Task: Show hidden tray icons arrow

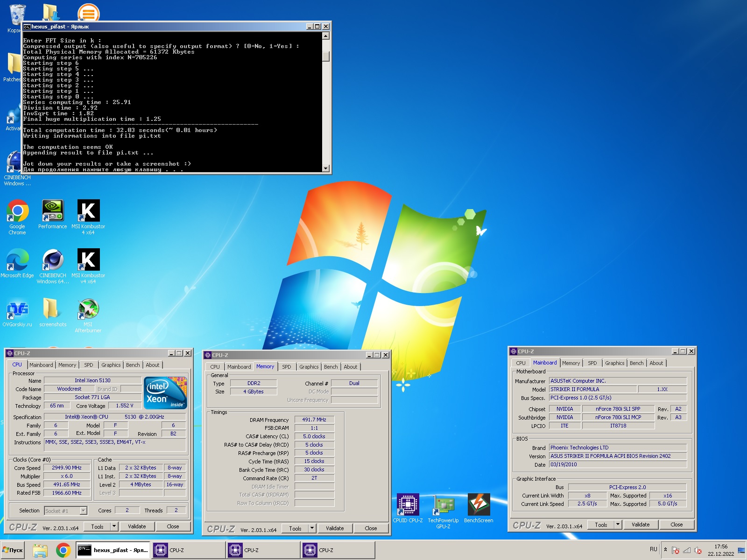Action: (x=665, y=550)
